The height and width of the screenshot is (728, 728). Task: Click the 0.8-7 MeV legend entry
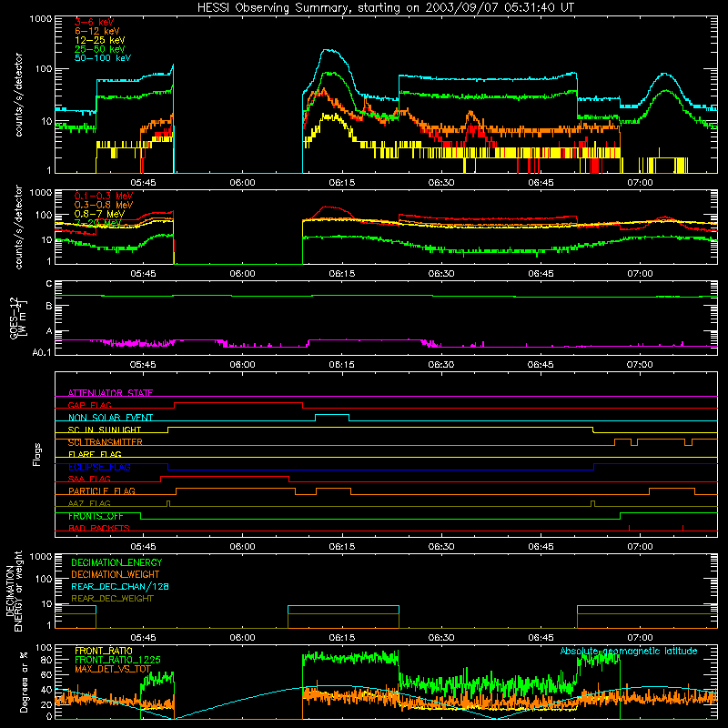[100, 214]
